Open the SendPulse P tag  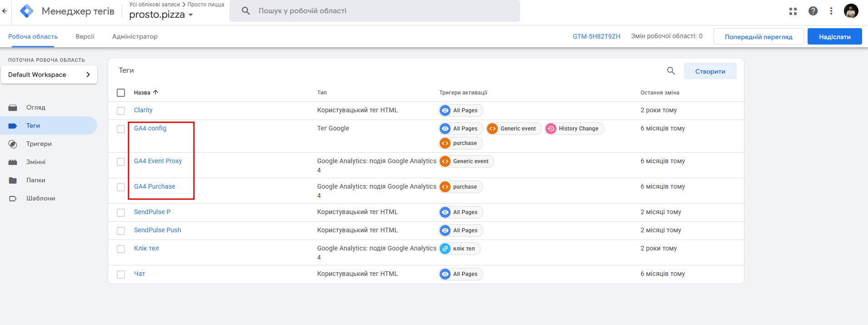click(152, 212)
